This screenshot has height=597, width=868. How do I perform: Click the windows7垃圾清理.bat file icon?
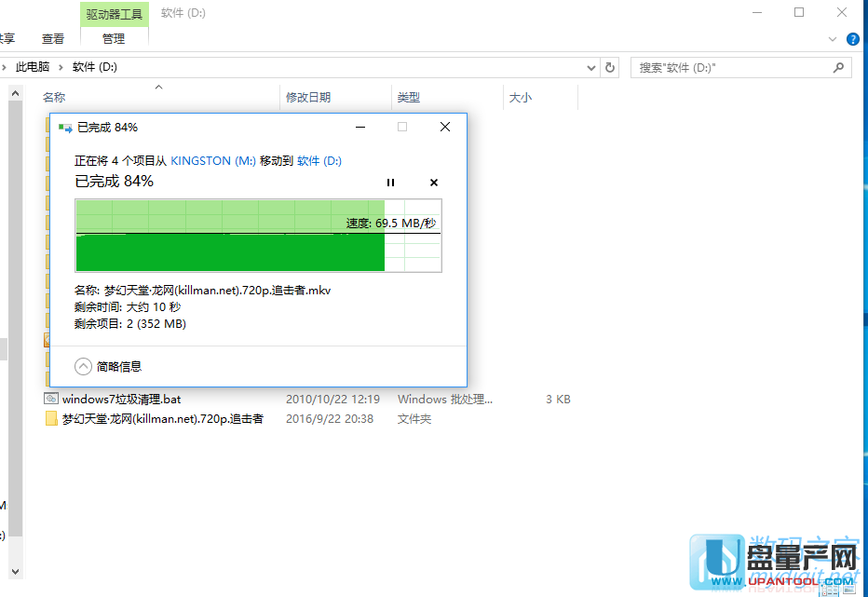click(x=51, y=399)
